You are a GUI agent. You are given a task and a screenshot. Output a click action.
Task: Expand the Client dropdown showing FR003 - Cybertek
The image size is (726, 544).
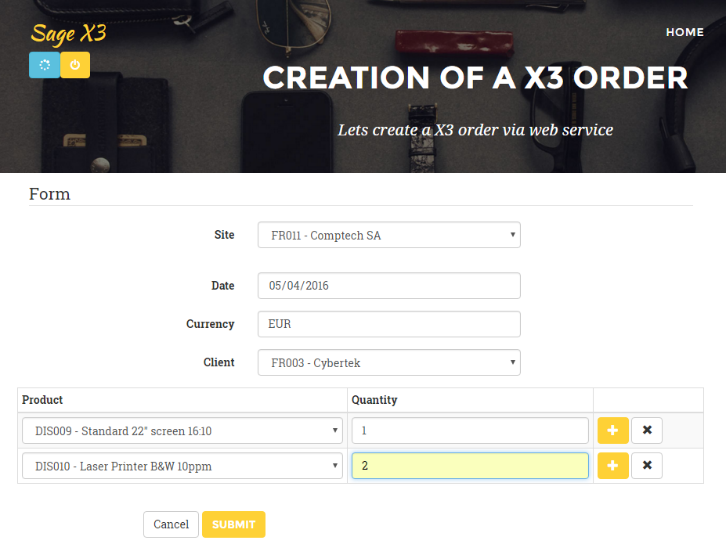(x=389, y=362)
